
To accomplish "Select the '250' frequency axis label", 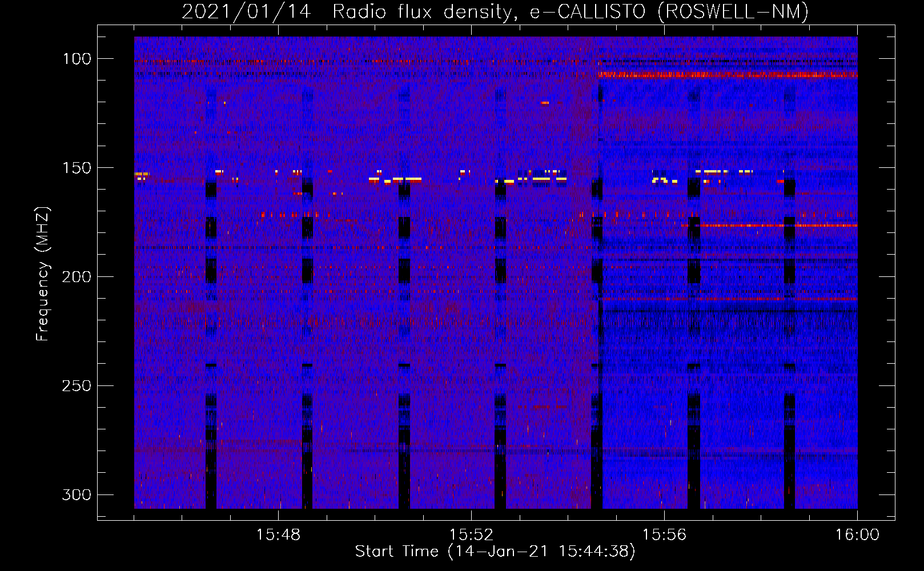I will point(77,386).
